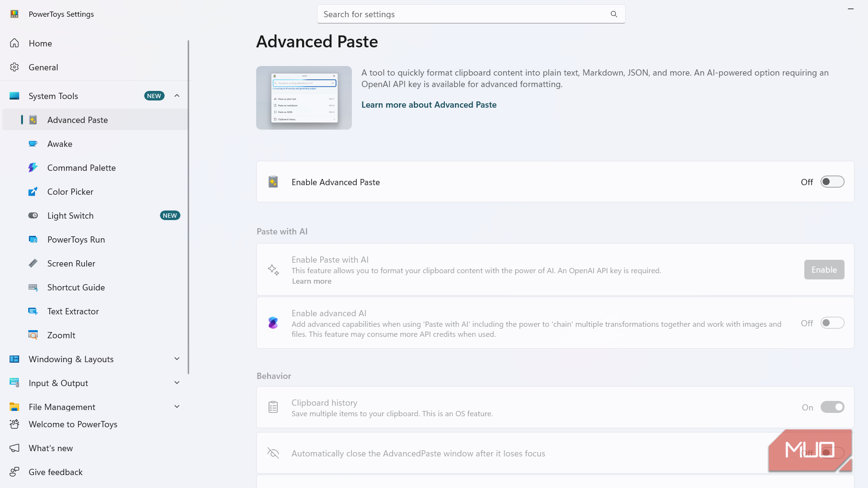
Task: Click the Advanced Paste preview thumbnail
Action: tap(304, 98)
